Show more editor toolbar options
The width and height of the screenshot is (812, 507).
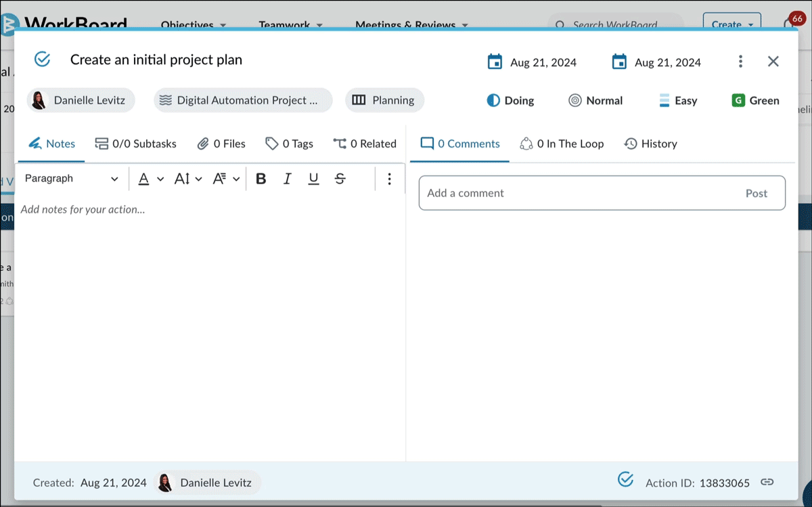point(389,179)
